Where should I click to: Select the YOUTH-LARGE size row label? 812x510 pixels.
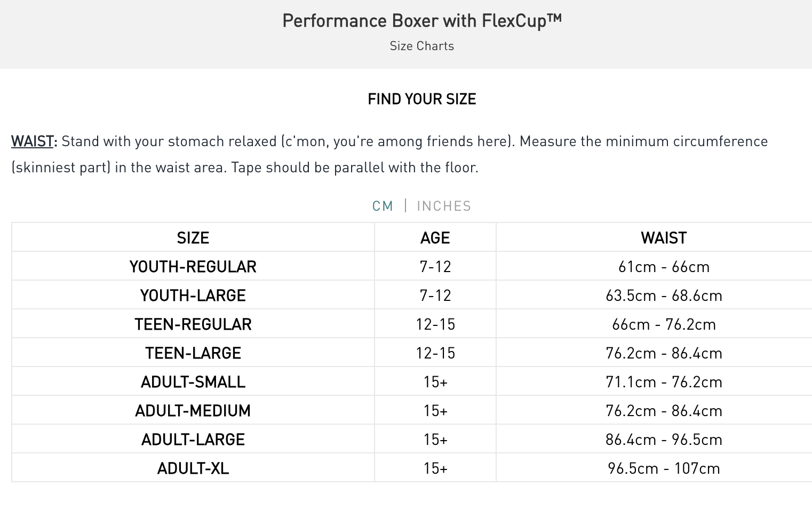click(x=193, y=296)
